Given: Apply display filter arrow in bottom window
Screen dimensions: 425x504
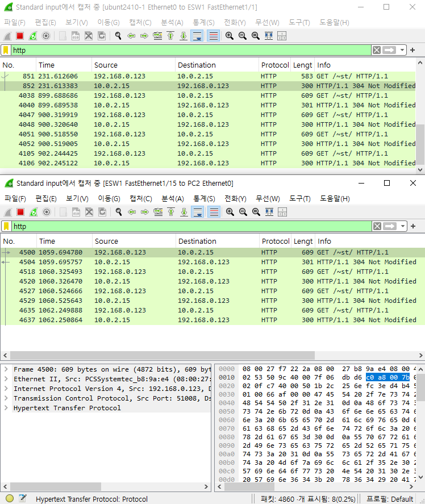Looking at the screenshot, I should (390, 226).
